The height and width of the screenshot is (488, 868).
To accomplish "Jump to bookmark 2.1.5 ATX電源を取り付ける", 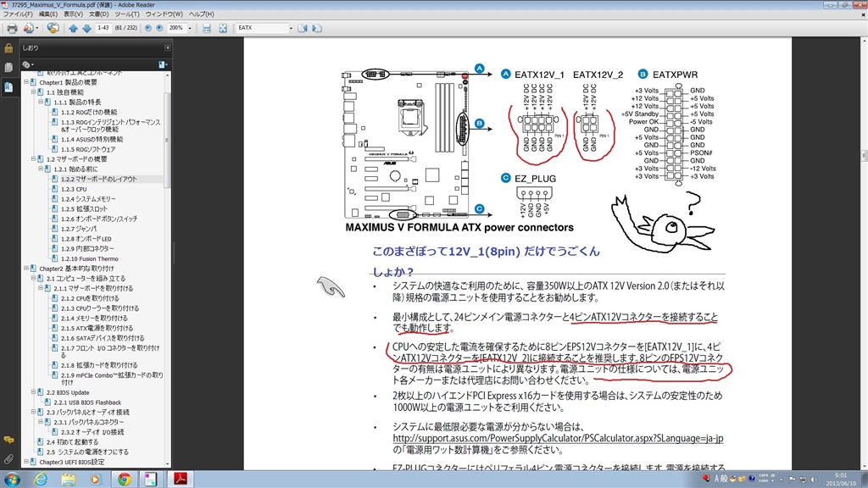I will (x=97, y=328).
